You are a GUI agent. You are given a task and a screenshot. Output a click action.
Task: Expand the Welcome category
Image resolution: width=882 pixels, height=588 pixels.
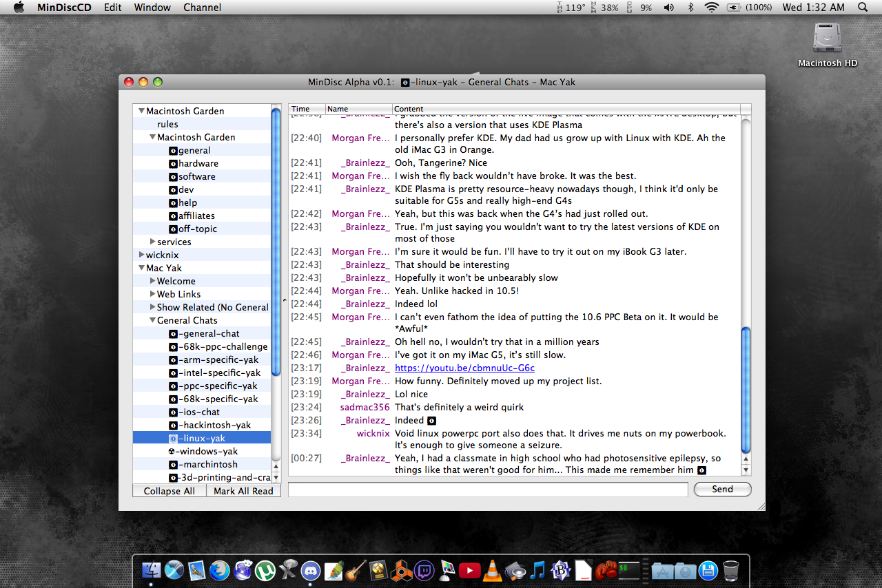click(152, 281)
